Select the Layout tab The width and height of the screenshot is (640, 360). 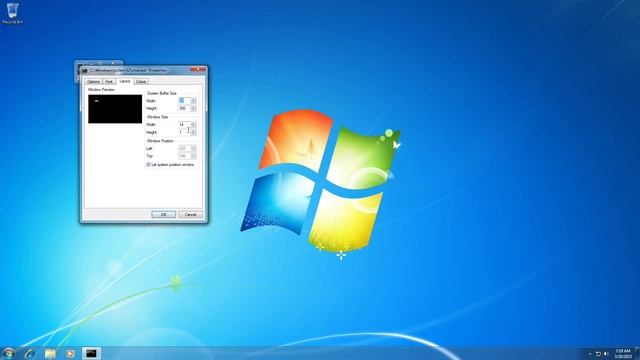tap(124, 81)
